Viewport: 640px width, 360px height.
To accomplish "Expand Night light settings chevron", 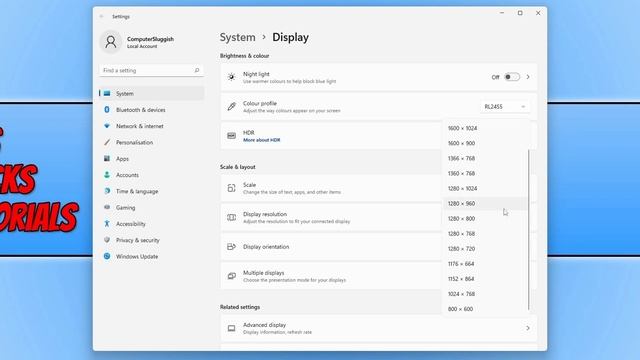I will tap(528, 77).
